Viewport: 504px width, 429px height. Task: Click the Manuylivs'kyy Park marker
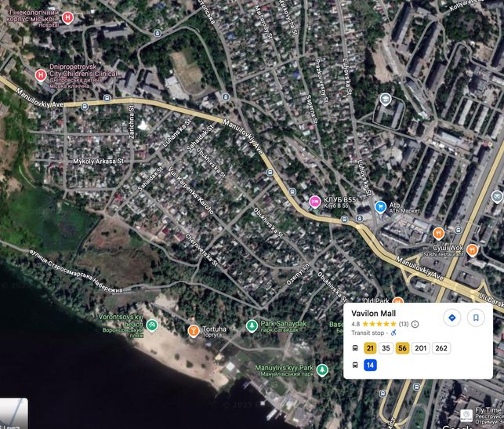pos(322,370)
